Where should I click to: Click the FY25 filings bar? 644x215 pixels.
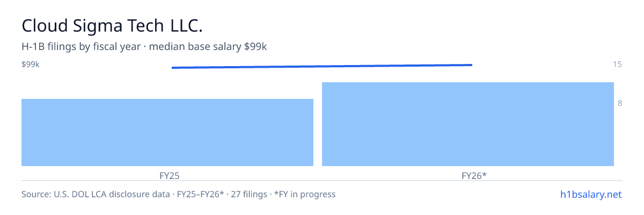(167, 132)
